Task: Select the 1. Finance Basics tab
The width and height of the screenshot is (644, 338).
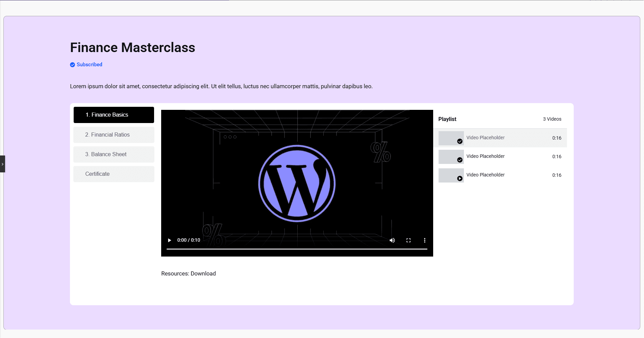Action: point(114,115)
